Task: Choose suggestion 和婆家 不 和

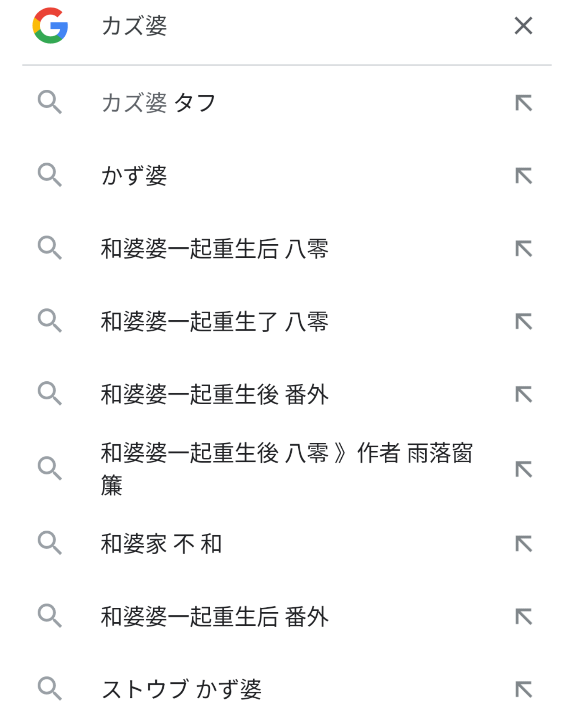Action: click(x=161, y=544)
